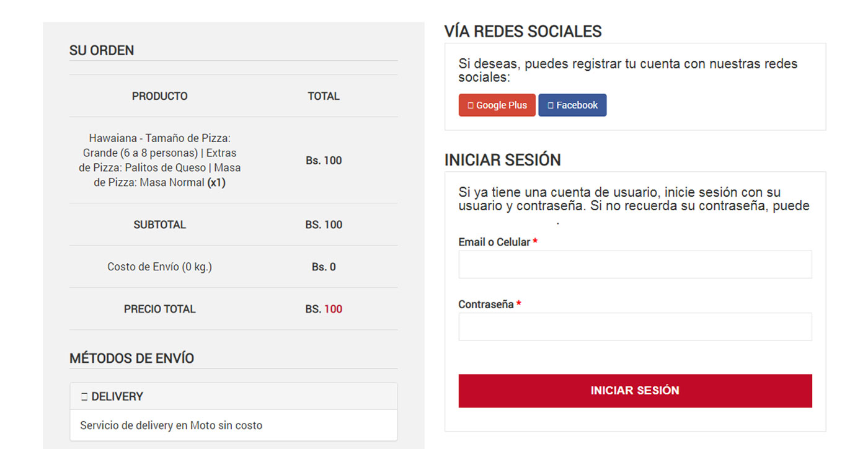
Task: Click the red PRECIO TOTAL amount
Action: click(333, 309)
